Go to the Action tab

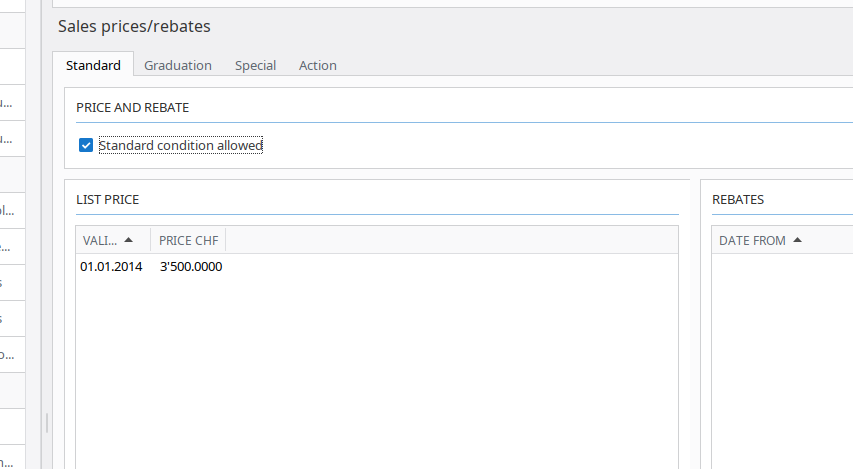(317, 65)
